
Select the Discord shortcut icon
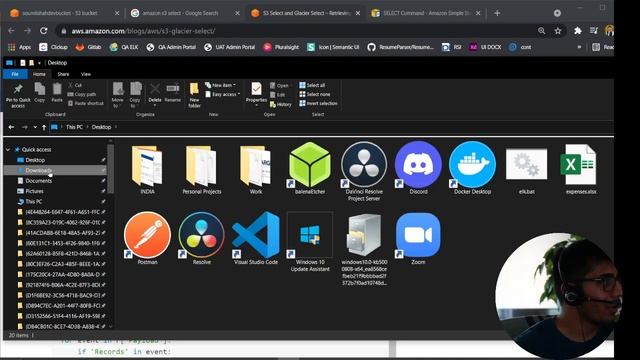point(418,169)
